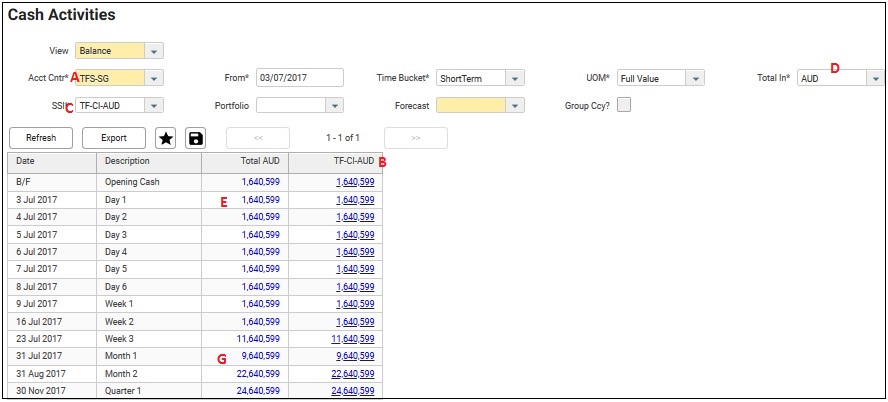The image size is (888, 402).
Task: Click the Opening Cash TF-CI-AUD balance link
Action: coord(356,183)
